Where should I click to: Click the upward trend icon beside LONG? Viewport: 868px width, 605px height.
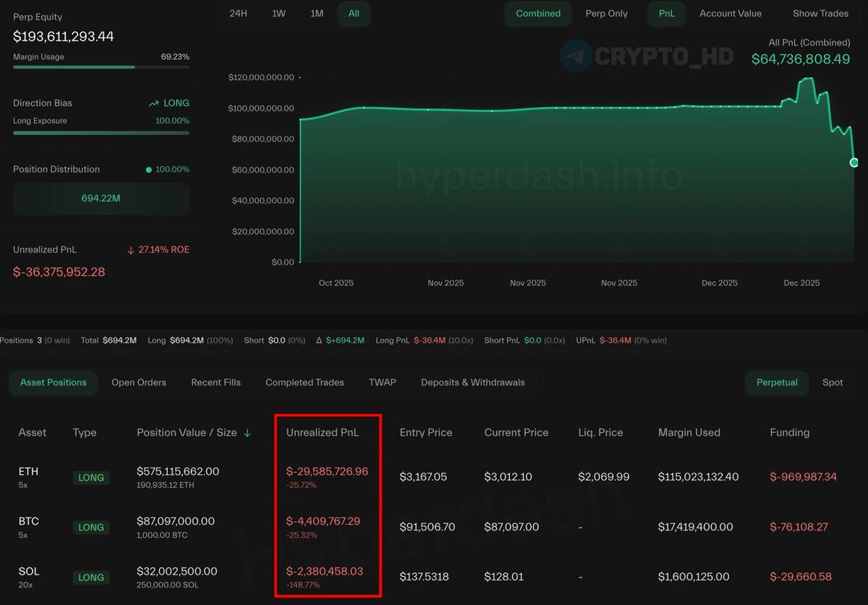pos(154,103)
